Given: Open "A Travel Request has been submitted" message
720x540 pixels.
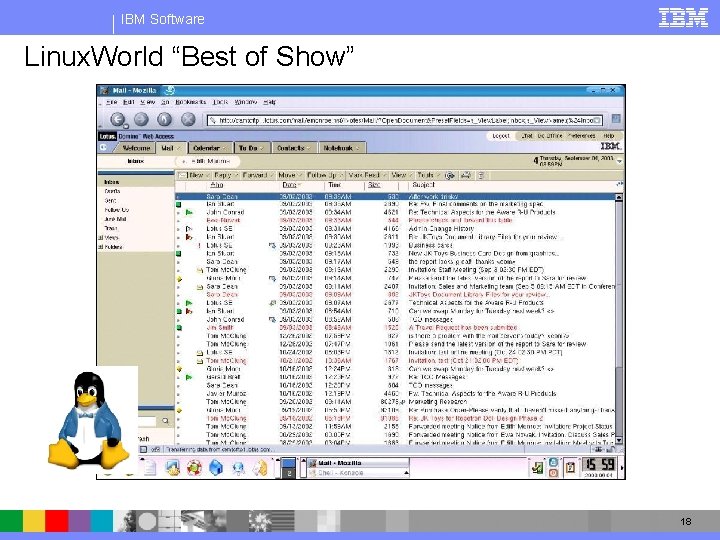Looking at the screenshot, I should click(x=463, y=327).
